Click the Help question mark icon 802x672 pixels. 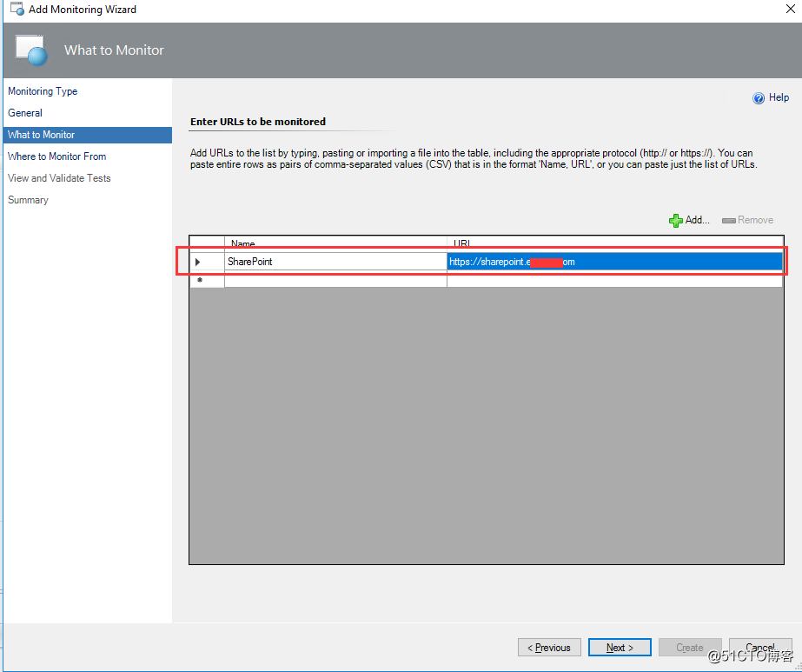pyautogui.click(x=759, y=97)
